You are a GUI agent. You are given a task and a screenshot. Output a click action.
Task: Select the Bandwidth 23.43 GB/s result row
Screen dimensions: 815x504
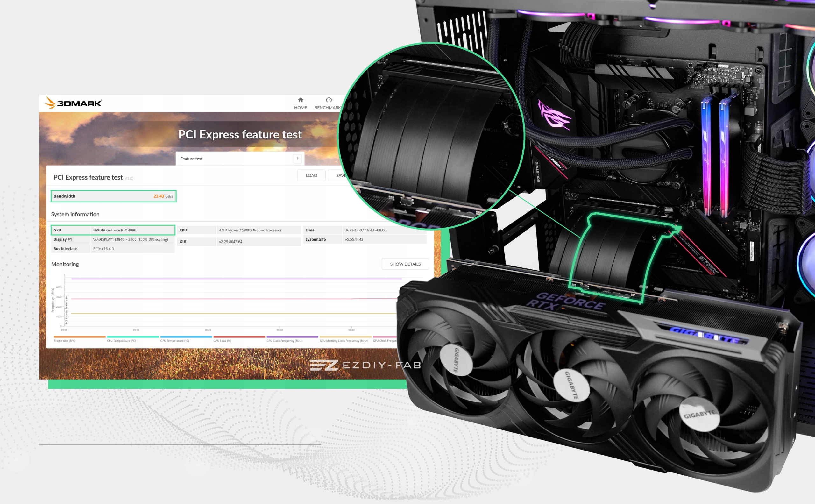113,196
